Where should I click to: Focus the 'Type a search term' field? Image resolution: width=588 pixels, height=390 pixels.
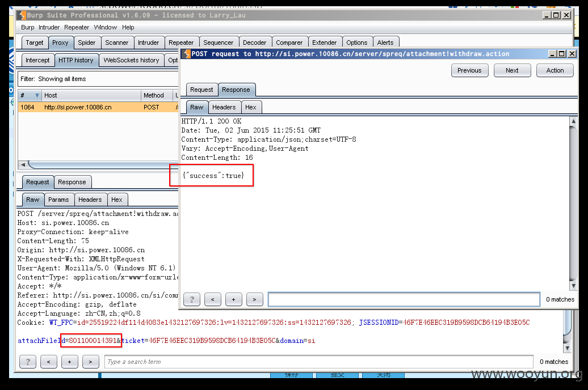coord(319,362)
